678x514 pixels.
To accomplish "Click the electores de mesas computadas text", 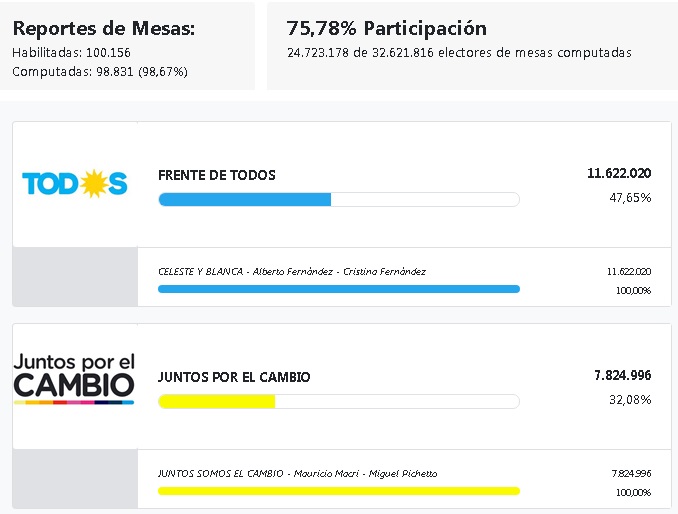I will 459,52.
